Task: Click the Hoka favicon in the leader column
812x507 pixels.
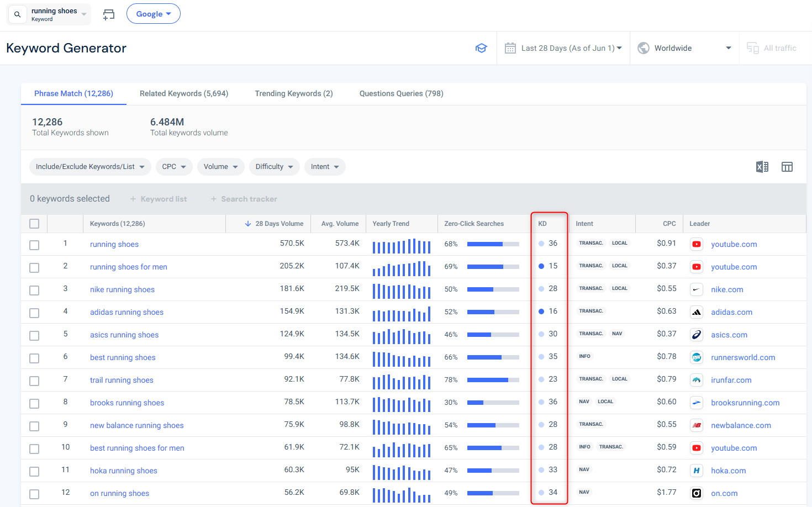Action: [697, 471]
